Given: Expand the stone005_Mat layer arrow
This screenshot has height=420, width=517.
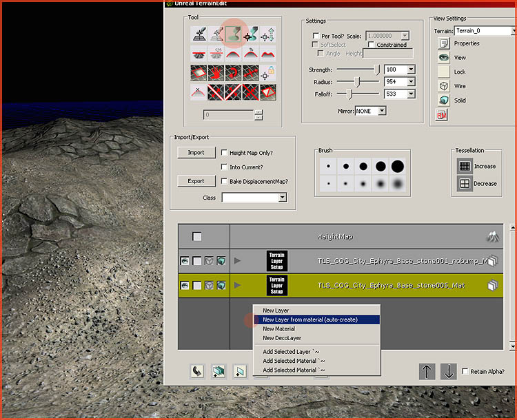Looking at the screenshot, I should click(239, 285).
